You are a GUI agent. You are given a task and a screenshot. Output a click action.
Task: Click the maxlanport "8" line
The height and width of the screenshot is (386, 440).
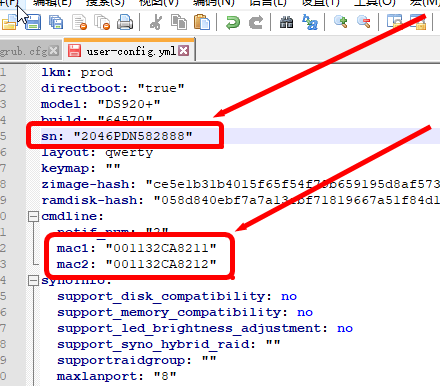117,376
